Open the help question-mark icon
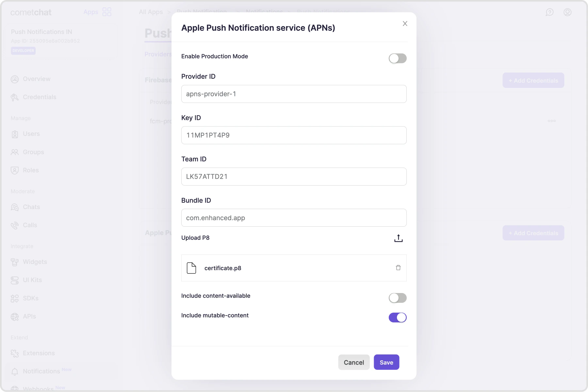588x392 pixels. click(x=550, y=12)
